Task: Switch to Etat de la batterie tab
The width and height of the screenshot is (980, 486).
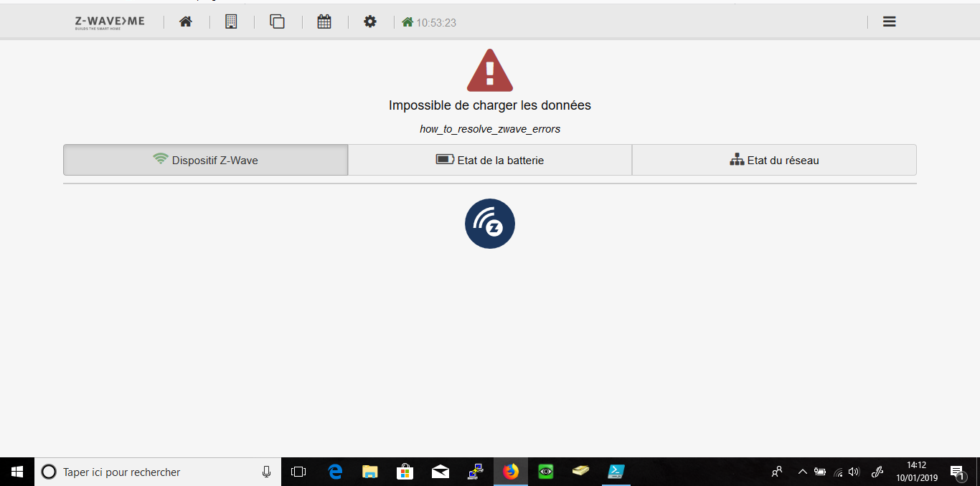Action: coord(490,160)
